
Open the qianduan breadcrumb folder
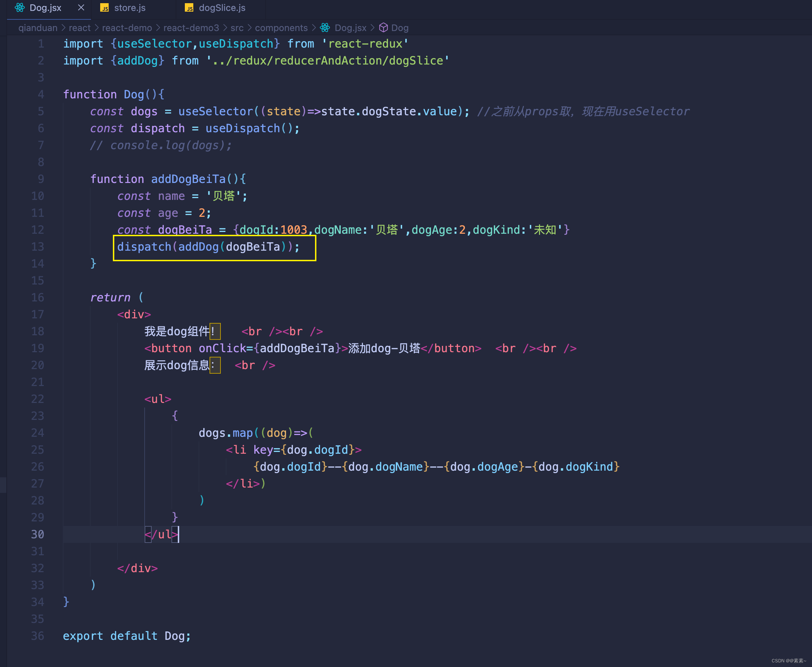click(38, 27)
